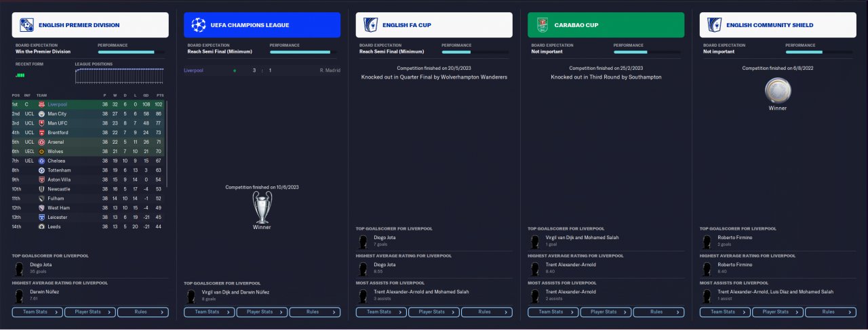
Task: Click the Champions League performance bar
Action: [302, 51]
